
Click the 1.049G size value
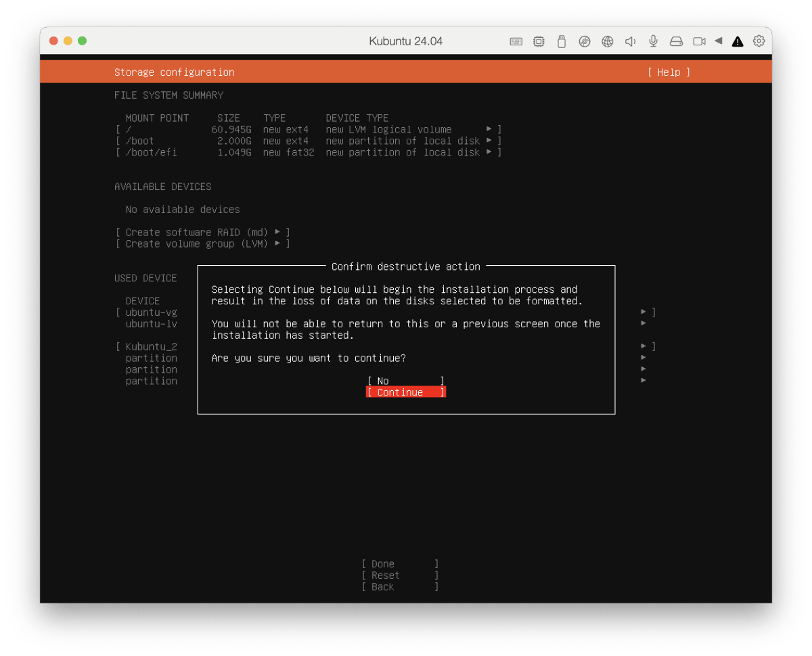click(x=234, y=152)
